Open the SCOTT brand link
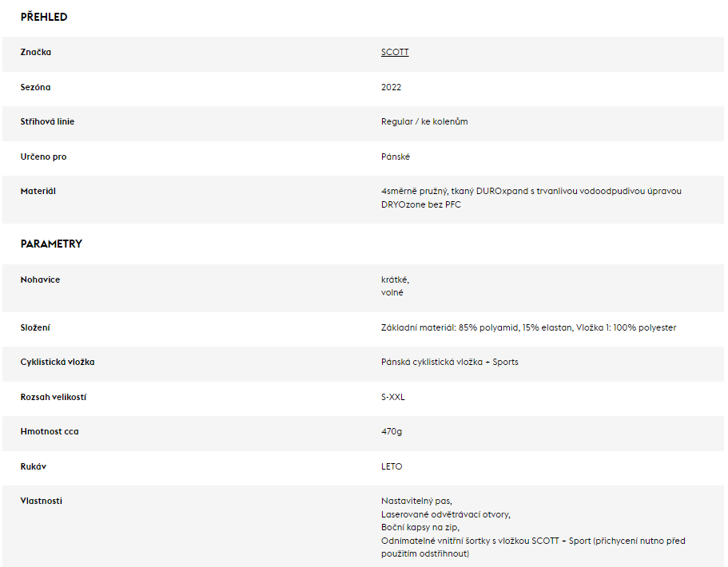 395,53
